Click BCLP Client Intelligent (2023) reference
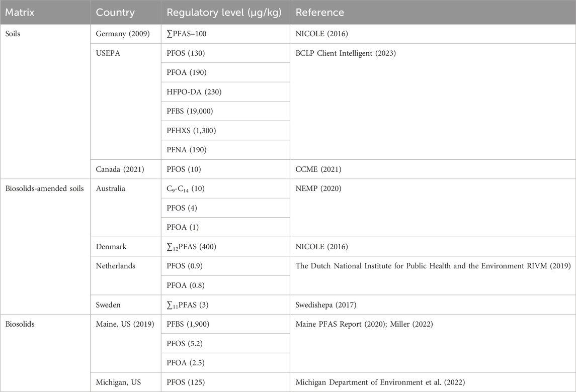 346,53
